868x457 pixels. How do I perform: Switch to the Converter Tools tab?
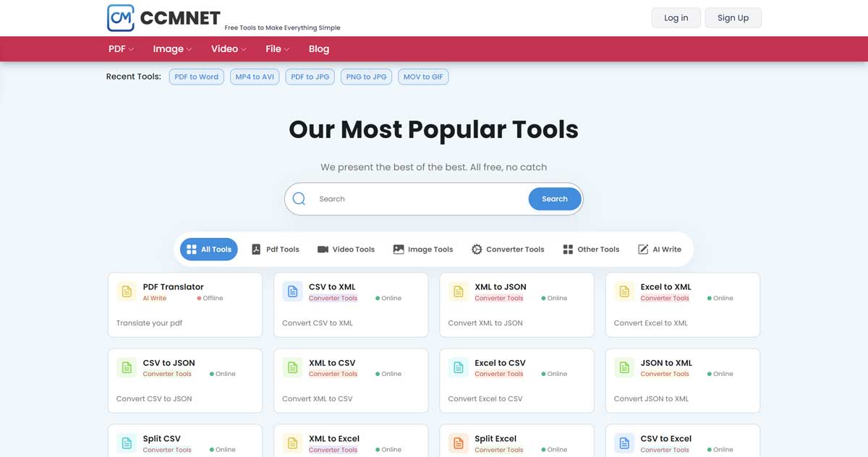tap(508, 249)
